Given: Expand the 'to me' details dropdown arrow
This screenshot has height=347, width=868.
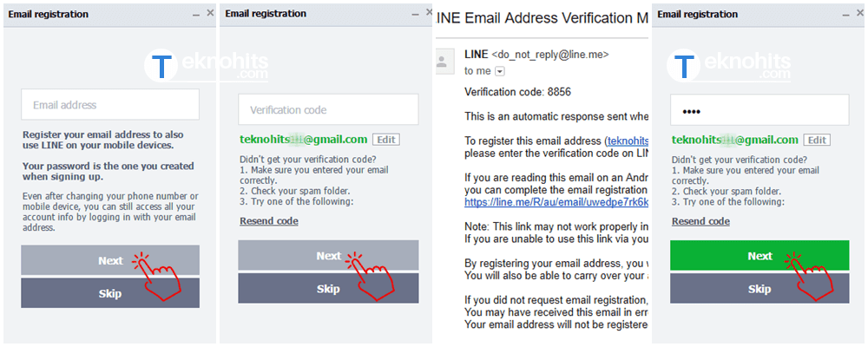Looking at the screenshot, I should pyautogui.click(x=500, y=71).
